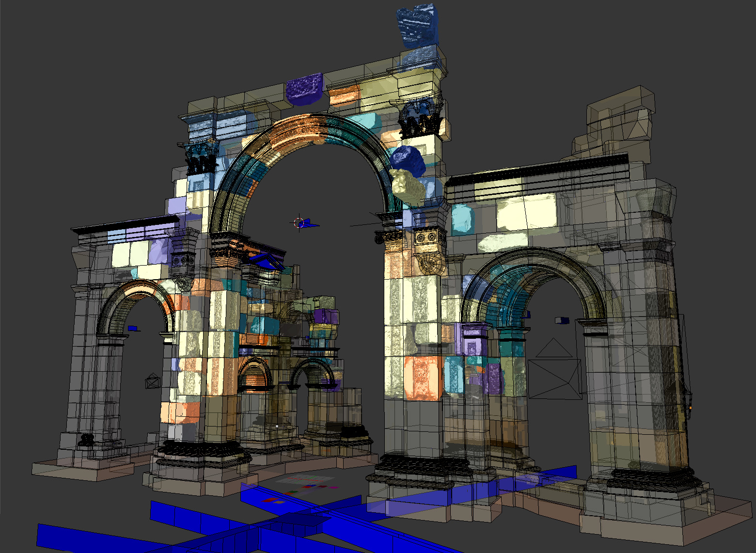Select the small camera wireframe inside left arch
Screen dimensions: 756x553
pos(153,381)
